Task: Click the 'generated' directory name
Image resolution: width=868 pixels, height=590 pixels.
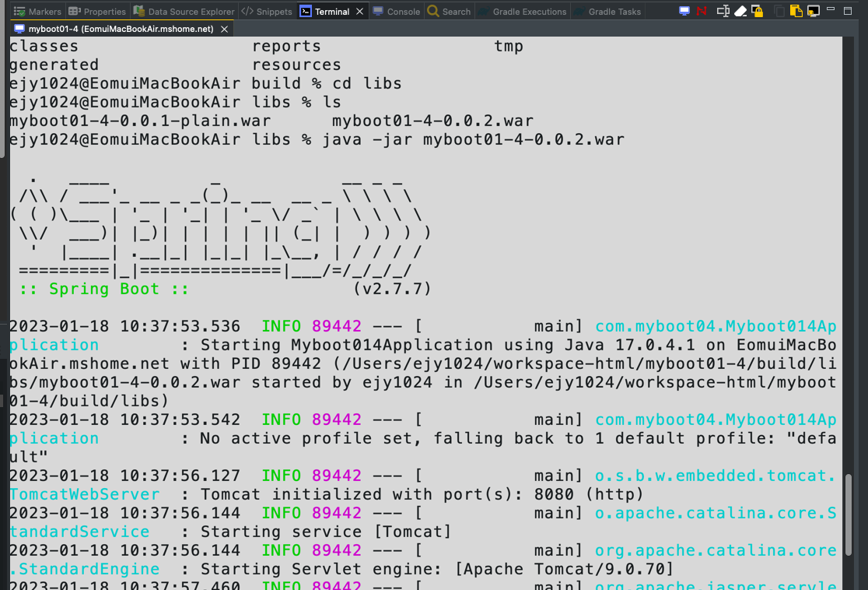Action: pyautogui.click(x=54, y=65)
